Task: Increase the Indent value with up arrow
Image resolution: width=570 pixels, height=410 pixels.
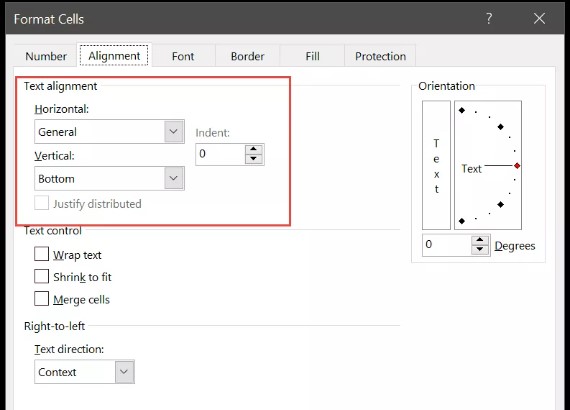Action: click(254, 149)
